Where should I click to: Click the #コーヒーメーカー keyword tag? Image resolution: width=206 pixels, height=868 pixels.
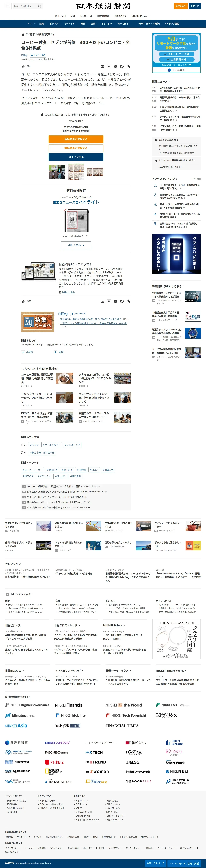pos(32,470)
